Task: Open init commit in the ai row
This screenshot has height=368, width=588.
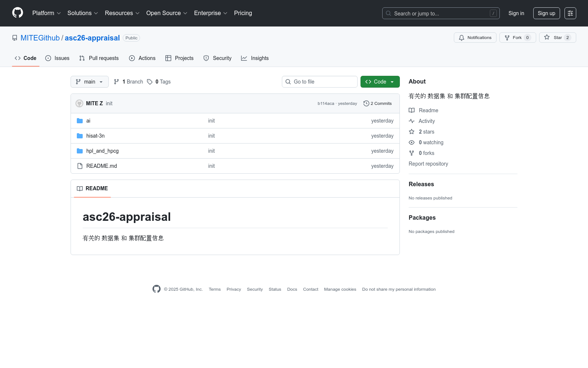Action: click(x=211, y=121)
